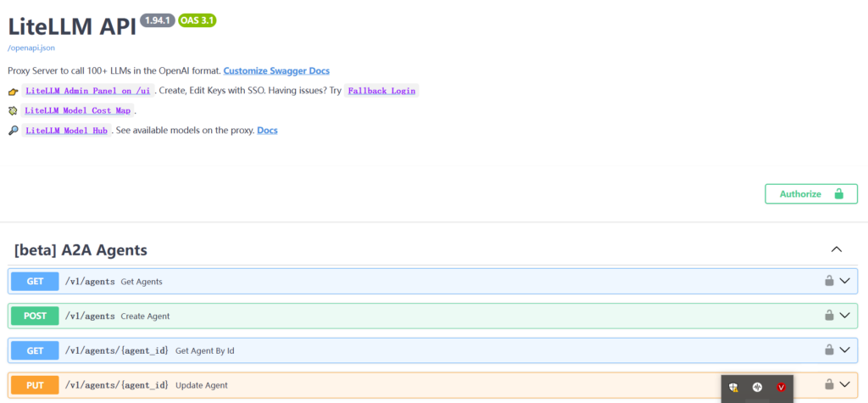Open the Docs link after available models

[x=267, y=131]
